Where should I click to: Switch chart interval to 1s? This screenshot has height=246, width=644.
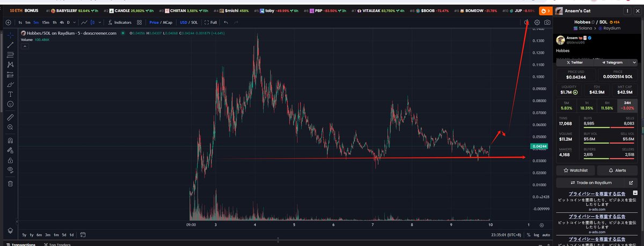(20, 23)
